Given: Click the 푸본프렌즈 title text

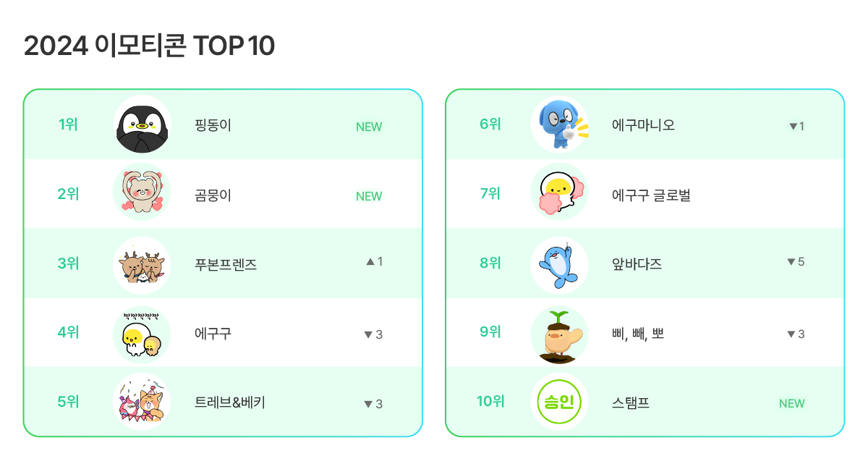Looking at the screenshot, I should point(226,264).
